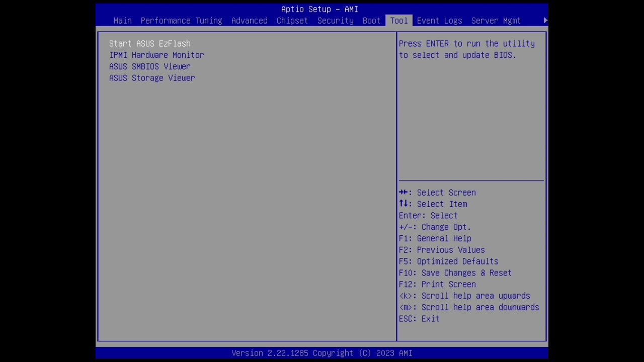644x362 pixels.
Task: Click the Select Screen key hint
Action: (437, 193)
